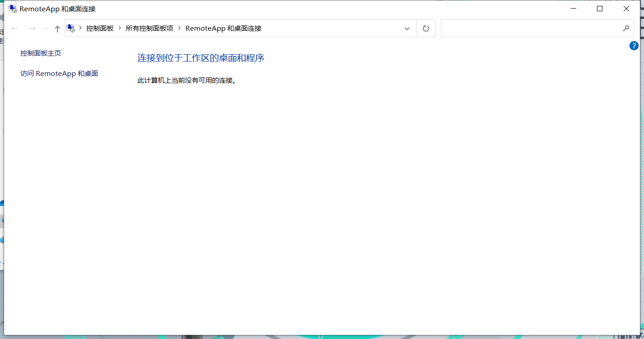Click the RemoteApp icon in the address bar

click(x=71, y=28)
